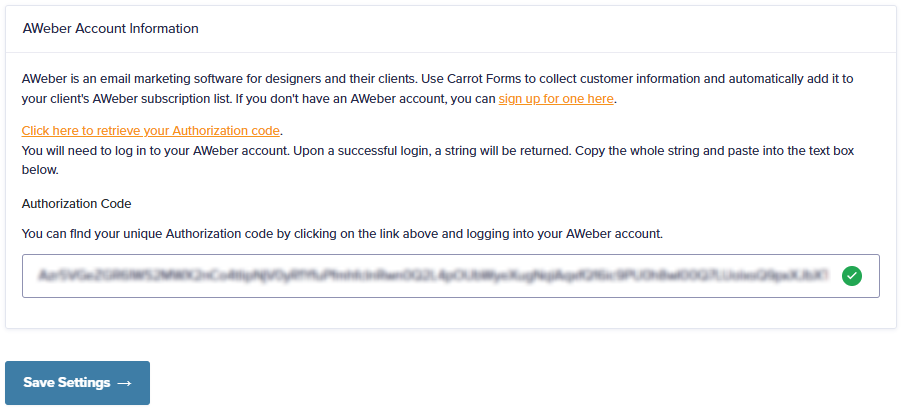
Task: Click the word 'below.' under the instructions
Action: 40,171
